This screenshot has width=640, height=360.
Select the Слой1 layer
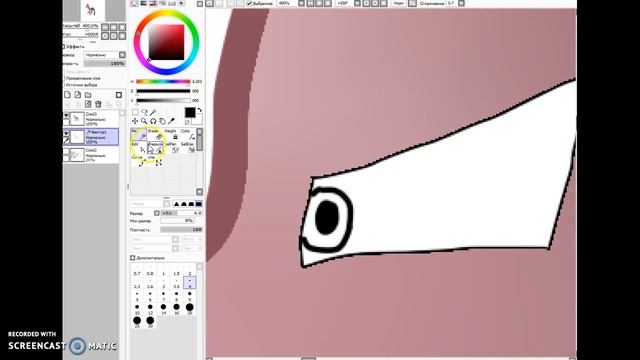(91, 155)
